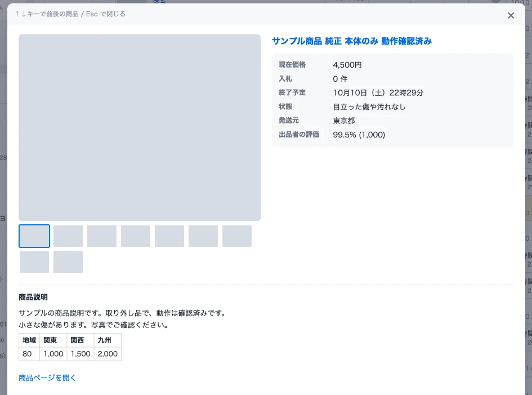Click the 九州 table header cell
This screenshot has height=395, width=532.
(x=108, y=340)
